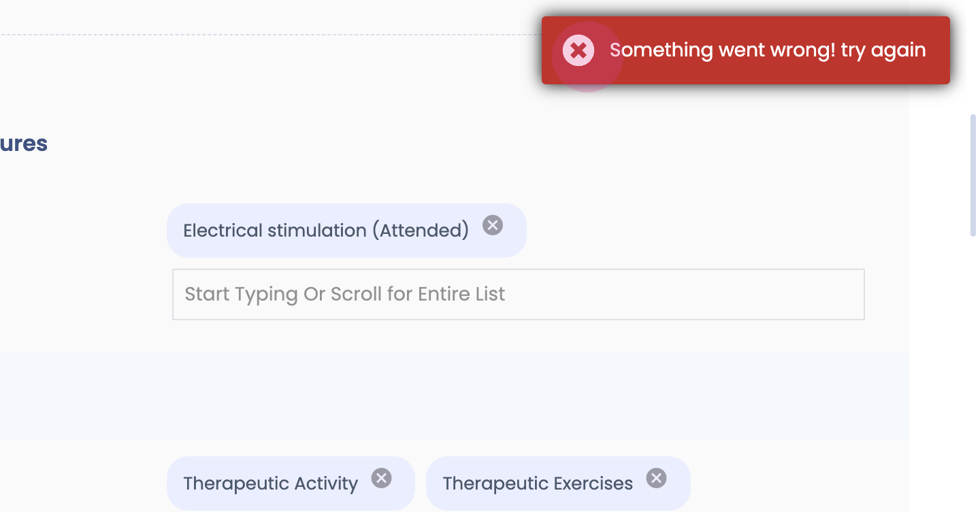Click the Therapeutic Exercises chip text
980x512 pixels.
coord(537,483)
